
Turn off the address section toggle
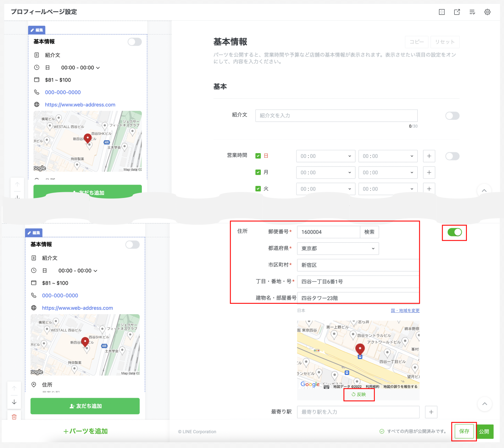click(454, 232)
